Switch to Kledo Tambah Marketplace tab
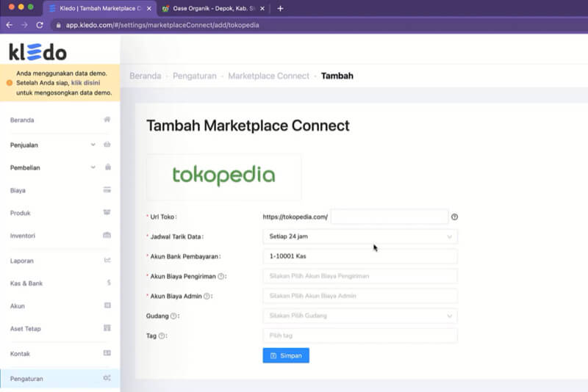The width and height of the screenshot is (588, 392). (x=99, y=8)
